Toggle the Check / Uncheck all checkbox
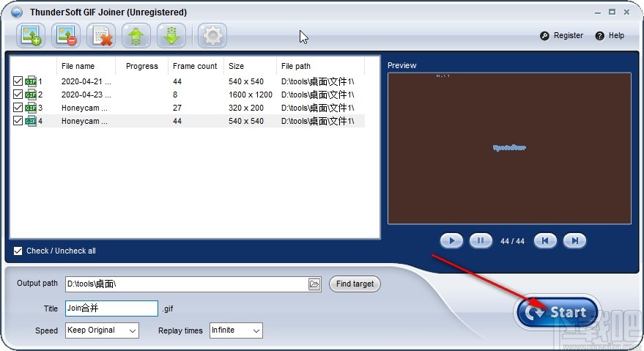The image size is (644, 351). click(x=18, y=251)
